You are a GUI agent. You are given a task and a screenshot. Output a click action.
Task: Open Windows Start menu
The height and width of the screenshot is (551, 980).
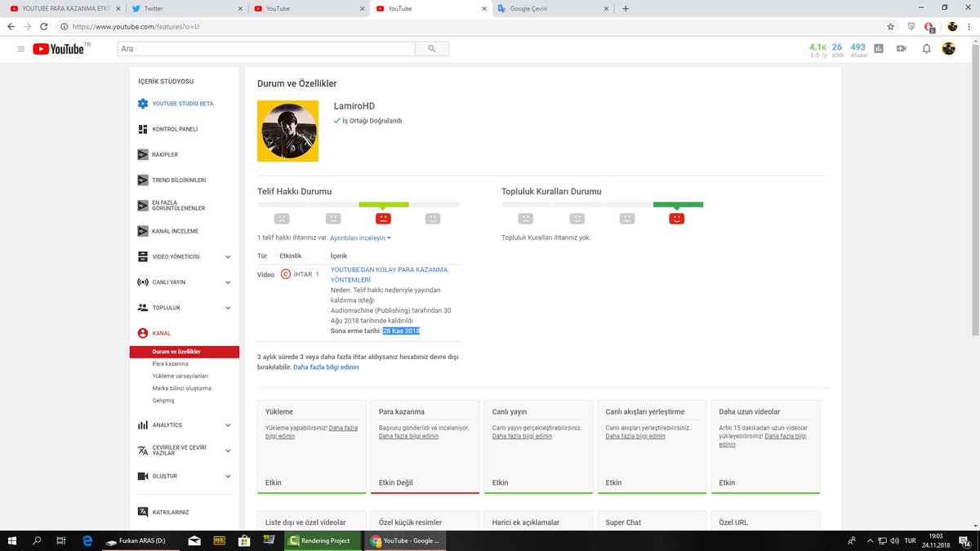coord(12,540)
